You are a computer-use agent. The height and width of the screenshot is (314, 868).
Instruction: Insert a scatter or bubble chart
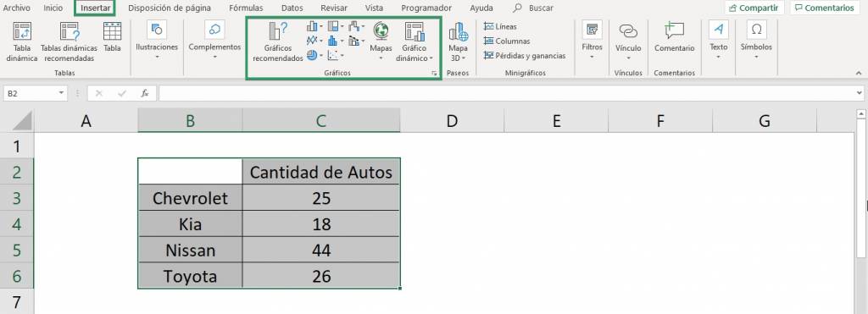336,55
